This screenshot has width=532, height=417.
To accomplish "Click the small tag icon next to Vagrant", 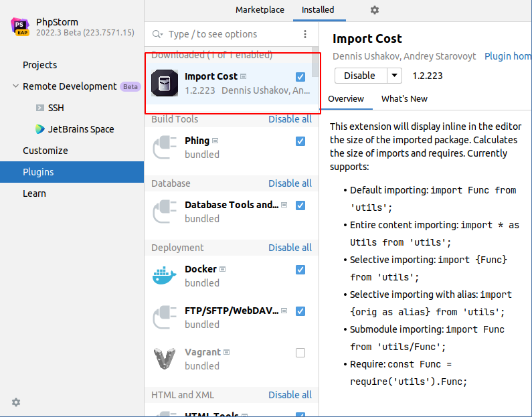I will tap(227, 352).
